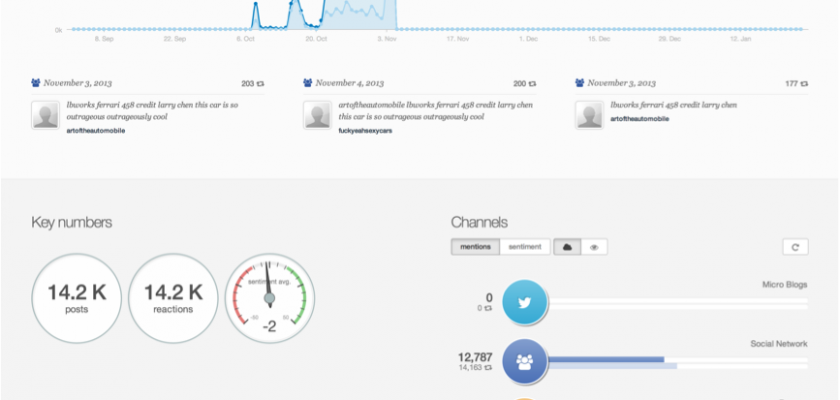
Task: Select the mentions tab in Channels
Action: [475, 247]
